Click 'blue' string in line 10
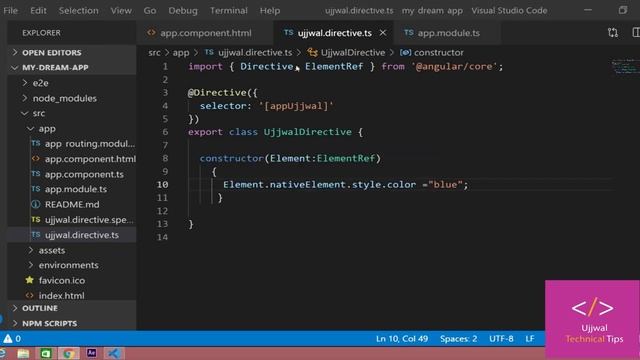Image resolution: width=640 pixels, height=360 pixels. pyautogui.click(x=445, y=184)
